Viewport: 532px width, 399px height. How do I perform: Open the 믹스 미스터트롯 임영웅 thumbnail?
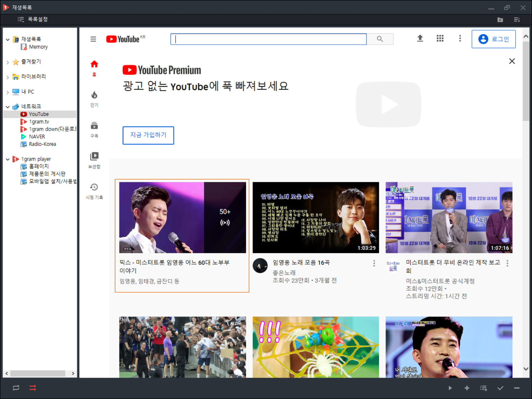183,217
